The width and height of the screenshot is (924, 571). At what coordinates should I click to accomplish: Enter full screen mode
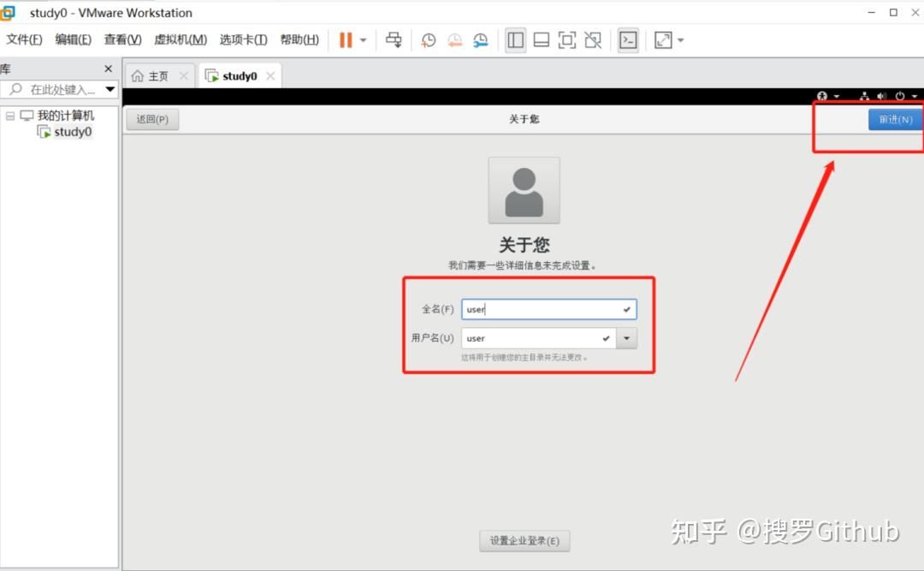tap(567, 40)
